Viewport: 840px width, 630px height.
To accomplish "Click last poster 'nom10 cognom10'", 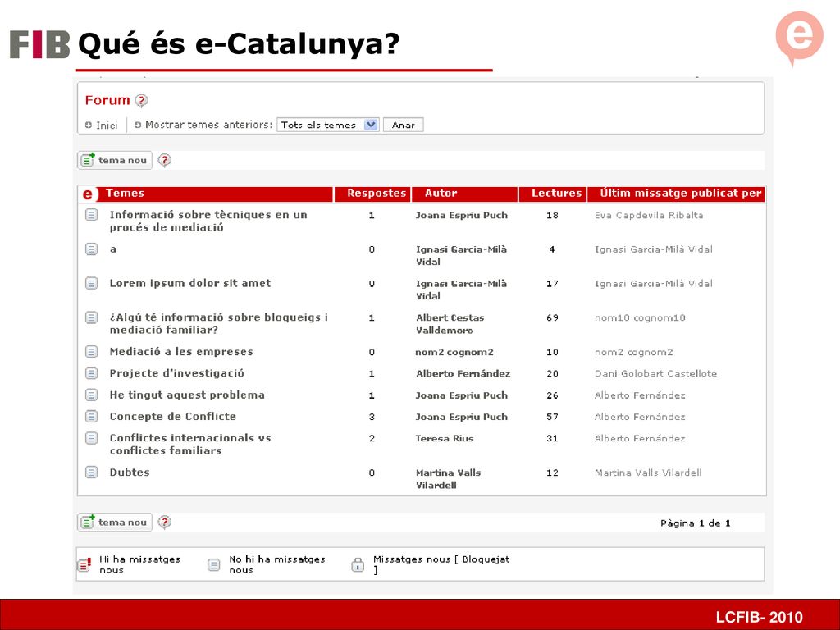I will tap(640, 317).
